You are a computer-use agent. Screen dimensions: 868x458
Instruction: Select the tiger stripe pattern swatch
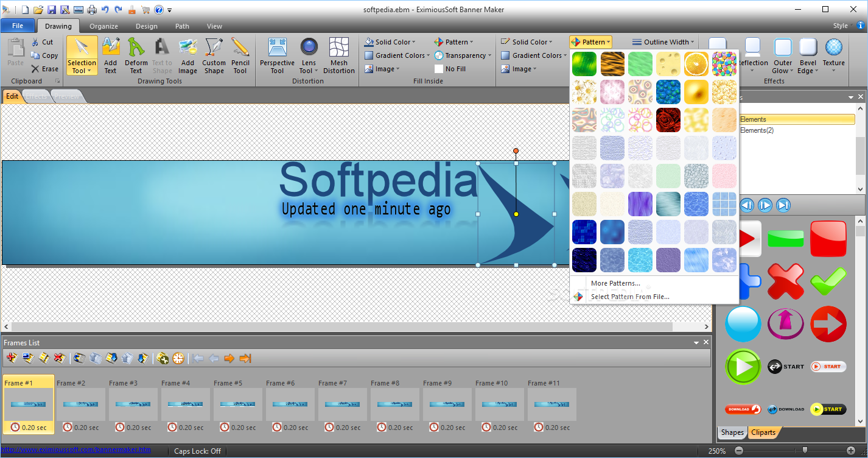(x=612, y=64)
